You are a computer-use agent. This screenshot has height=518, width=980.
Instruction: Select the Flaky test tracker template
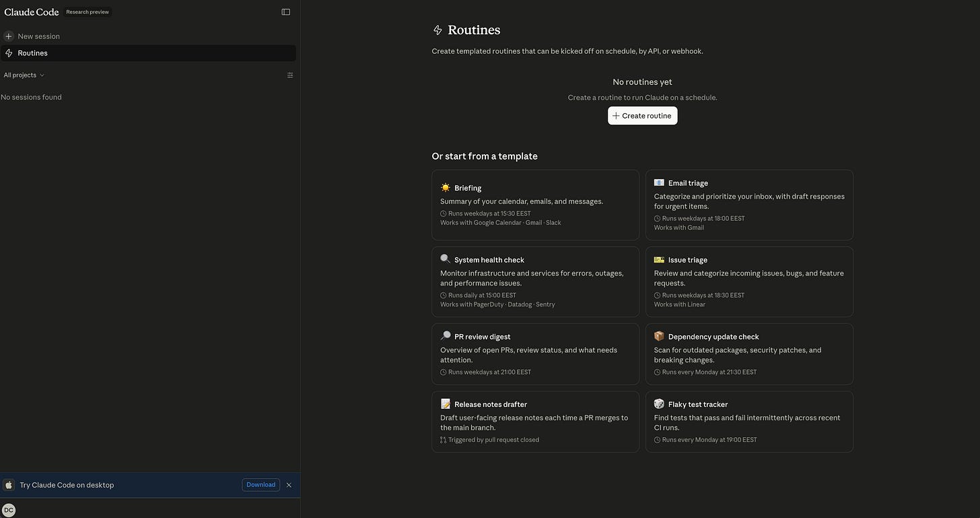749,422
